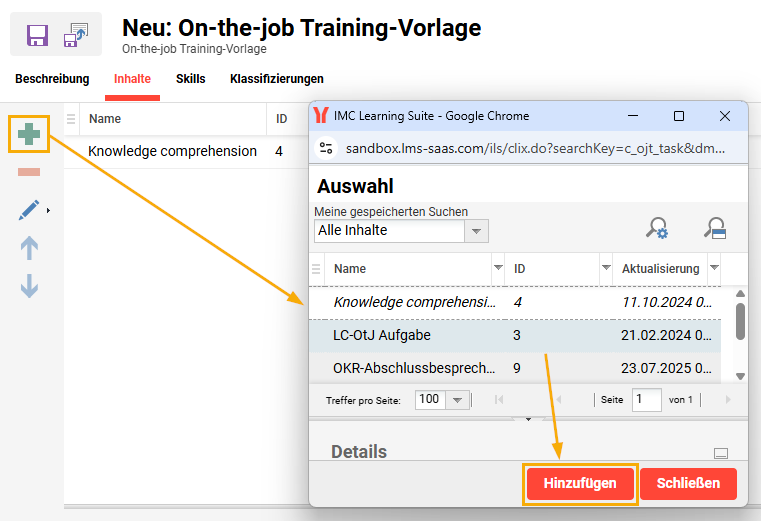761x521 pixels.
Task: Switch to the Skills tab
Action: click(x=190, y=79)
